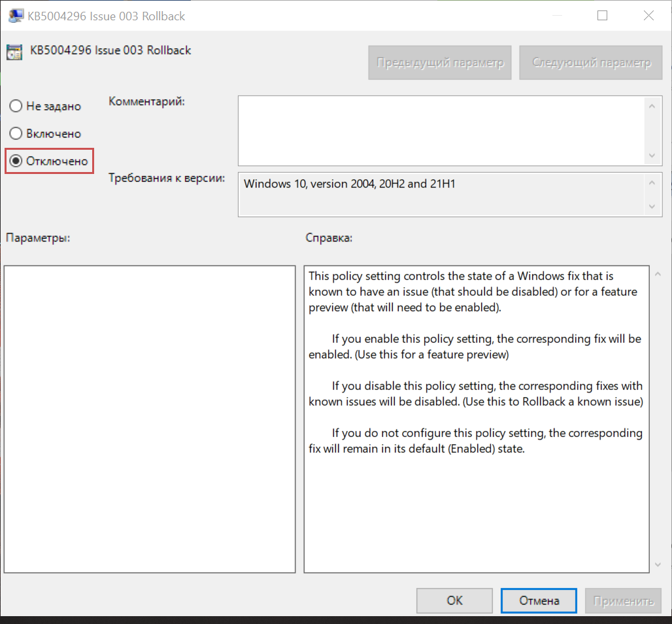Click the comment box scroll down arrow
This screenshot has width=672, height=624.
(x=651, y=156)
